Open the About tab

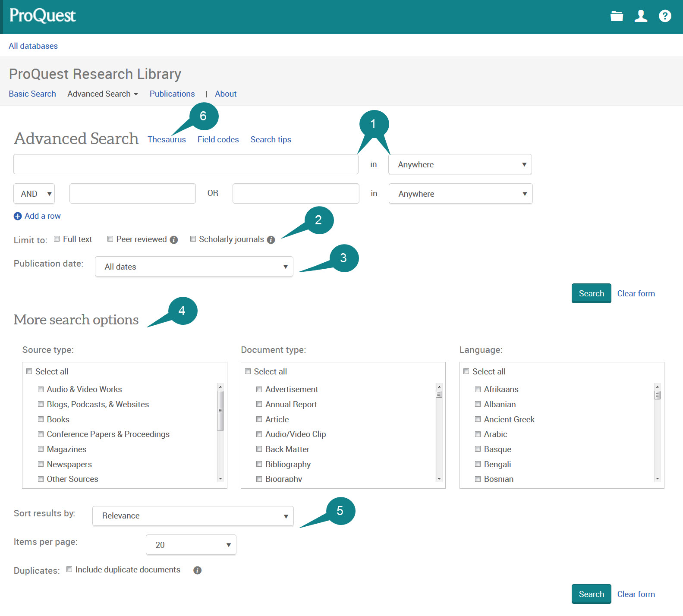click(226, 94)
